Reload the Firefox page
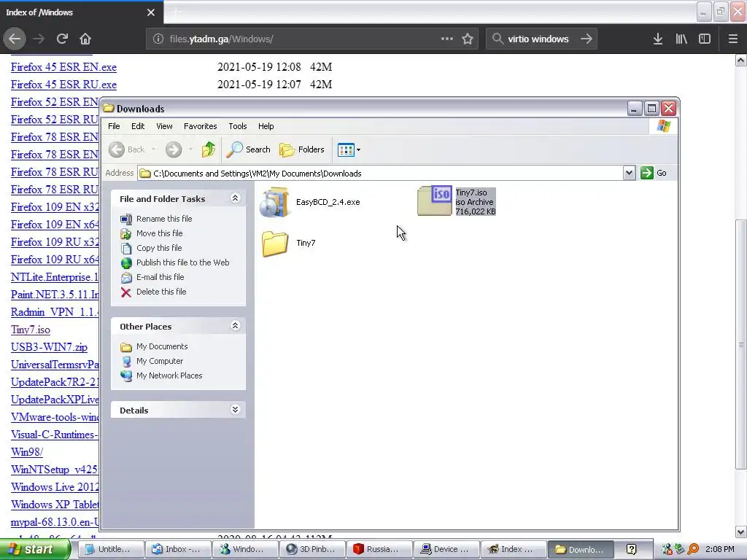The image size is (747, 560). click(62, 39)
